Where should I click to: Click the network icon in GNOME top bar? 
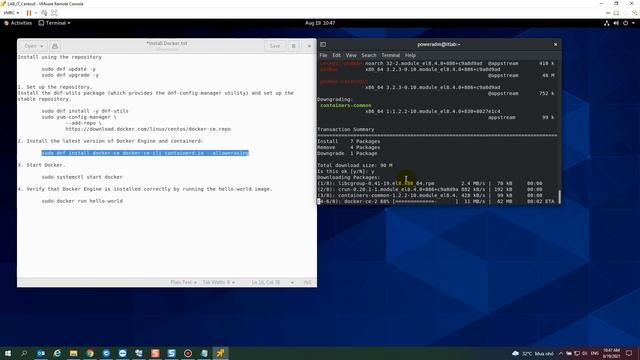point(607,23)
